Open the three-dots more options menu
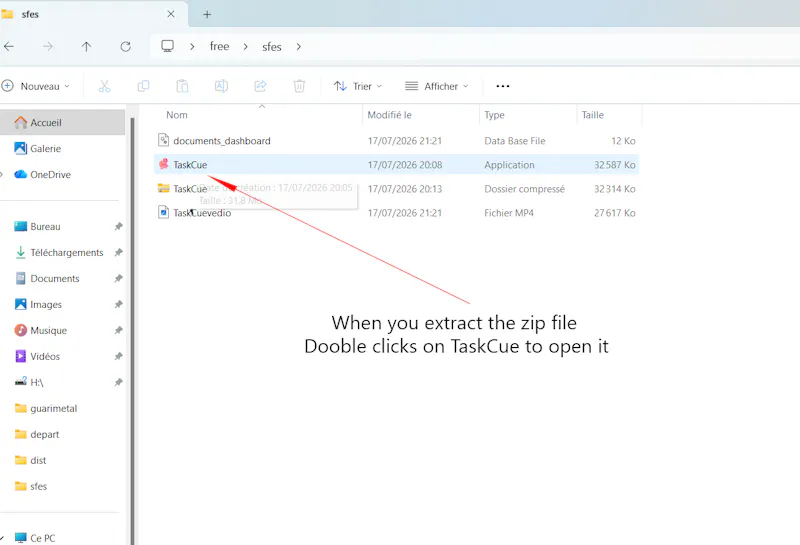Screen dimensions: 800x545 [x=503, y=86]
